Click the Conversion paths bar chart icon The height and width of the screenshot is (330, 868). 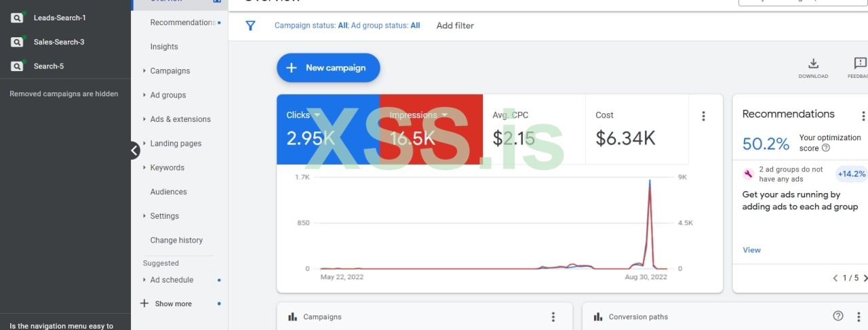(x=598, y=317)
